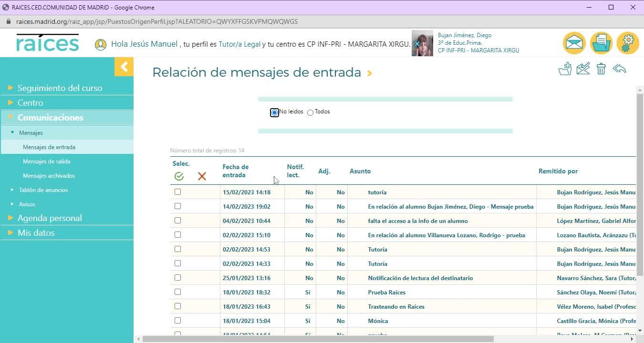Screen dimensions: 644x343
Task: Select the 'No leídos' radio button
Action: click(274, 112)
